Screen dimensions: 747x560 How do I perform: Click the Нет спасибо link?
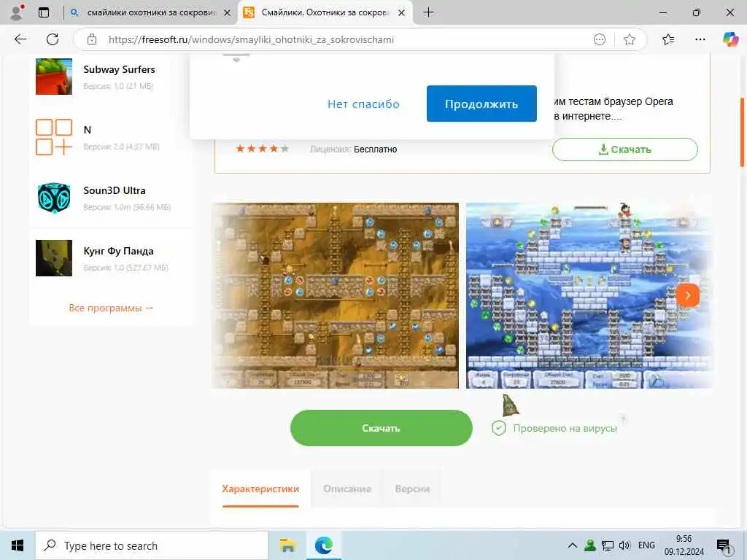point(363,104)
